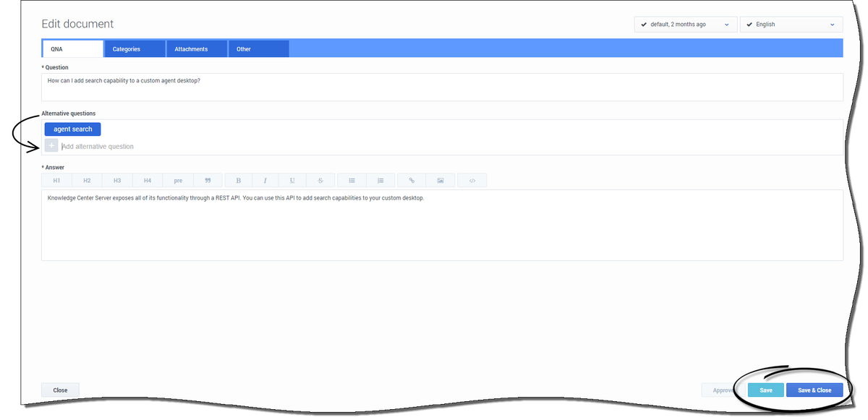Open the document version dropdown

[685, 25]
